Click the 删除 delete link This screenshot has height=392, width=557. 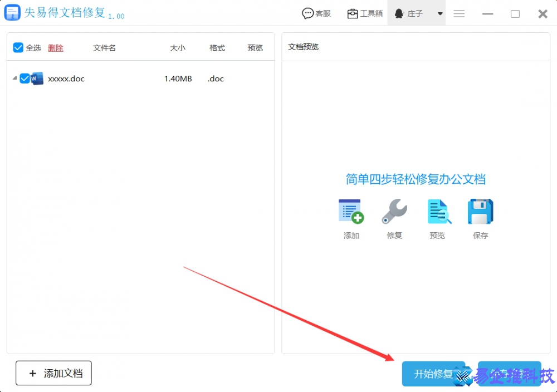point(56,48)
